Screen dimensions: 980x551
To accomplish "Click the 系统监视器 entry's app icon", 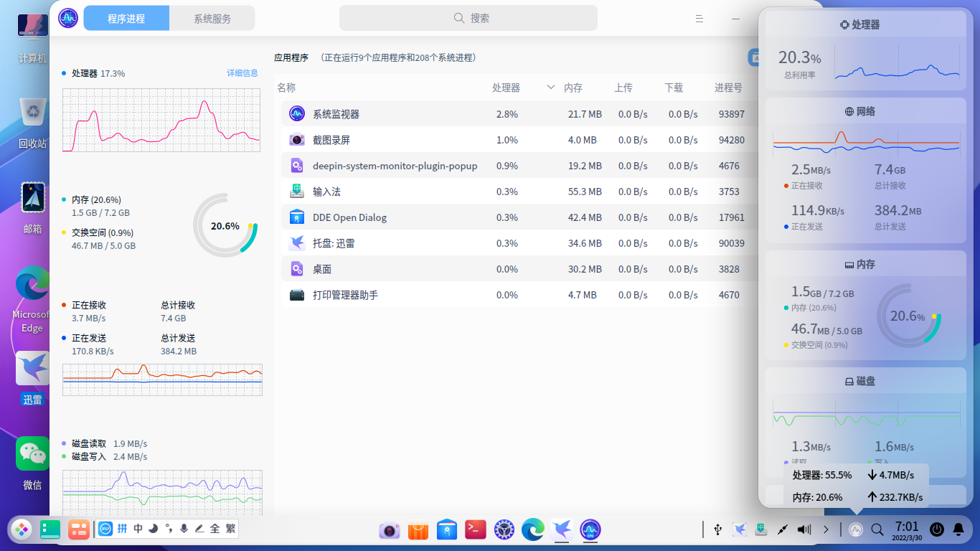I will (x=296, y=113).
